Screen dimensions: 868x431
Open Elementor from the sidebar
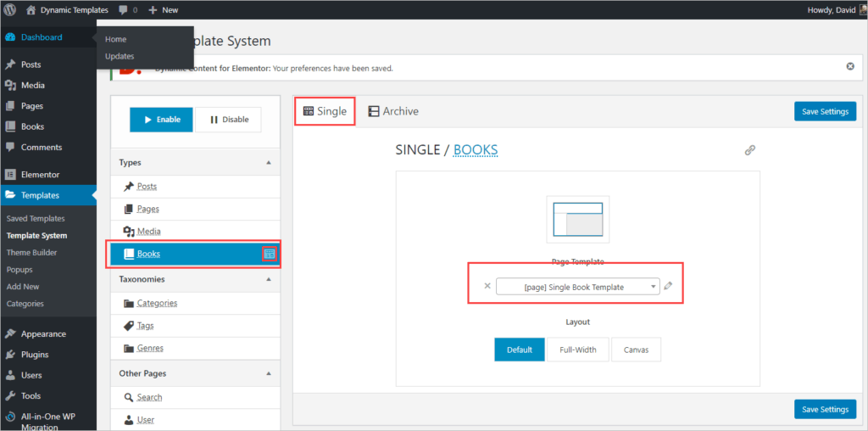click(40, 174)
